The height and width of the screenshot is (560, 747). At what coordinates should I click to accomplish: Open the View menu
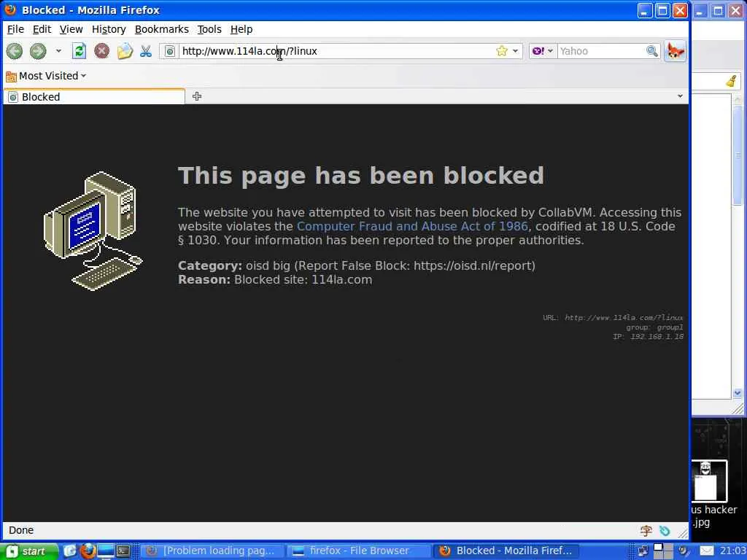tap(71, 29)
